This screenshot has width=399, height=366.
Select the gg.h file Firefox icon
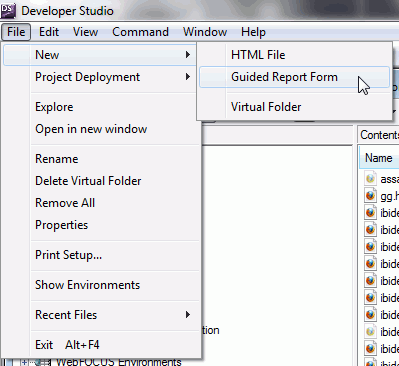(370, 195)
